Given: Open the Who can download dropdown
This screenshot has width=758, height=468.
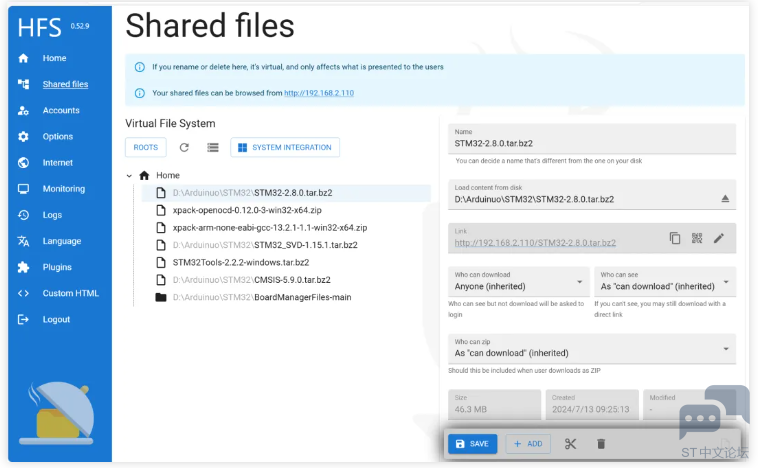Looking at the screenshot, I should click(x=519, y=282).
